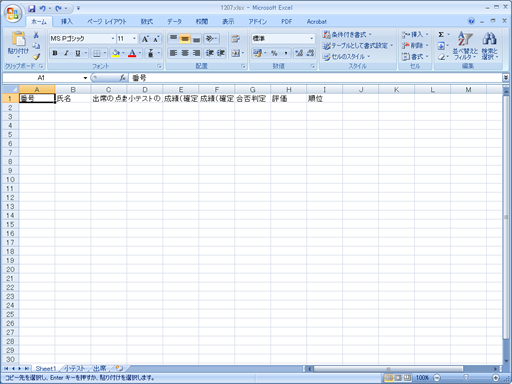The height and width of the screenshot is (384, 512).
Task: Toggle Underline formatting
Action: point(78,53)
